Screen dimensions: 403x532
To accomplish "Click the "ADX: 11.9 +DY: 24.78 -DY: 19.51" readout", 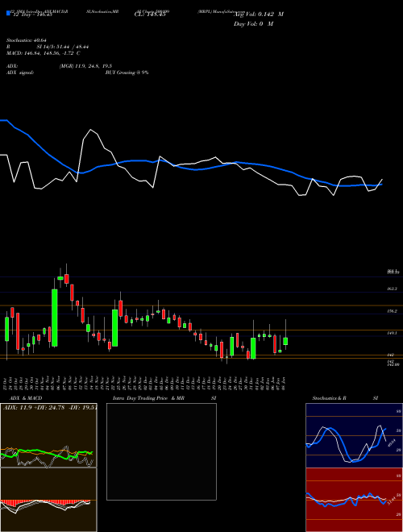I will [x=50, y=408].
